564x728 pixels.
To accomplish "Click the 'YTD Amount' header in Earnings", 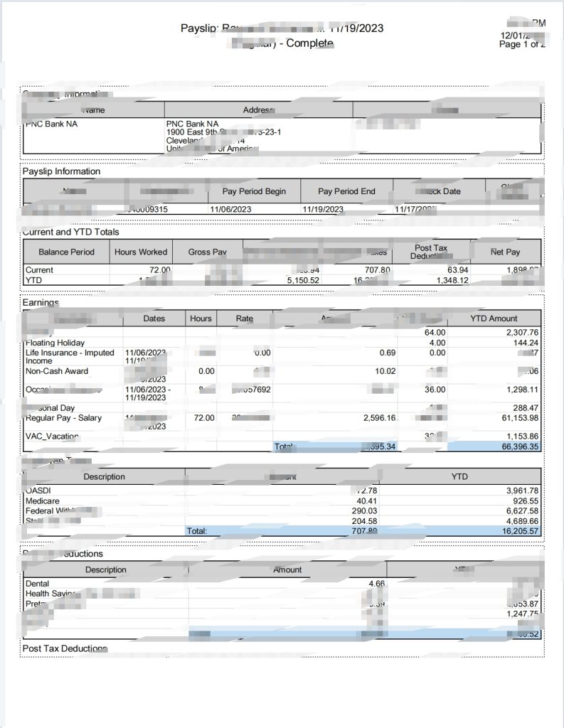I will click(494, 318).
